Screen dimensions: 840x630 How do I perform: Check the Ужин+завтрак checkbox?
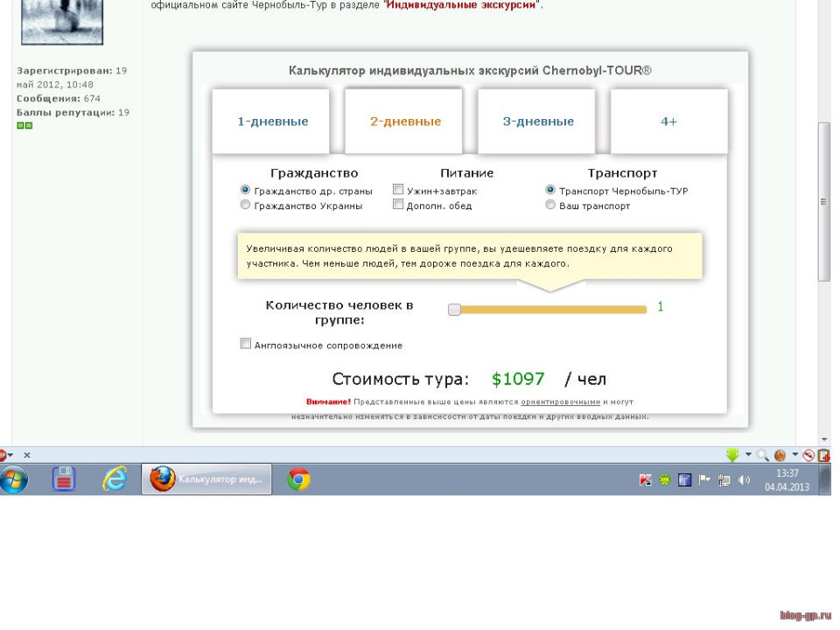click(398, 189)
